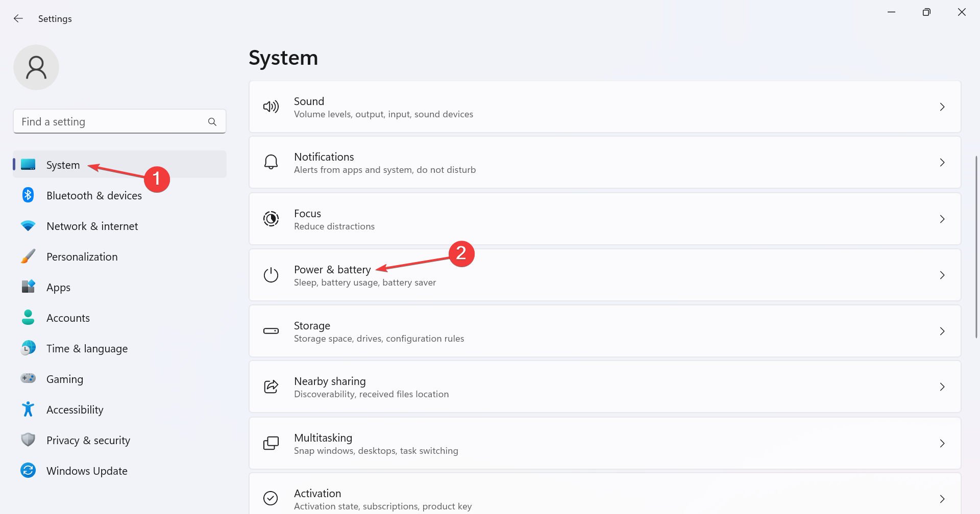
Task: Expand the Sound settings chevron
Action: tap(942, 107)
